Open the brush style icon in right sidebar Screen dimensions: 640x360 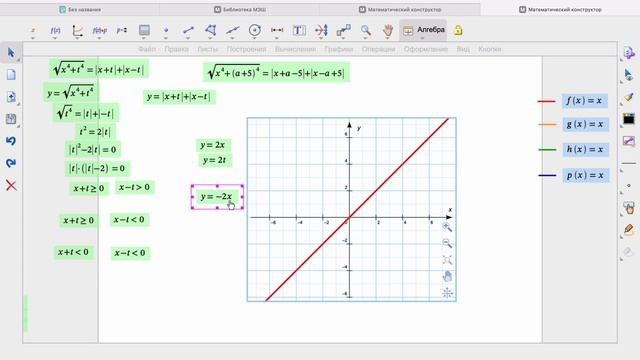629,97
